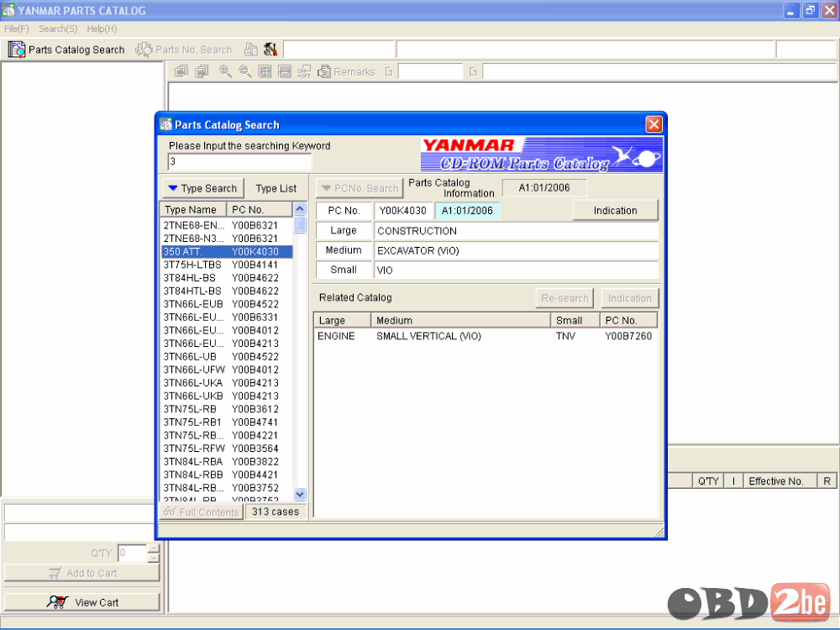Image resolution: width=840 pixels, height=630 pixels.
Task: Click the second small page icon in toolbar
Action: pyautogui.click(x=473, y=71)
